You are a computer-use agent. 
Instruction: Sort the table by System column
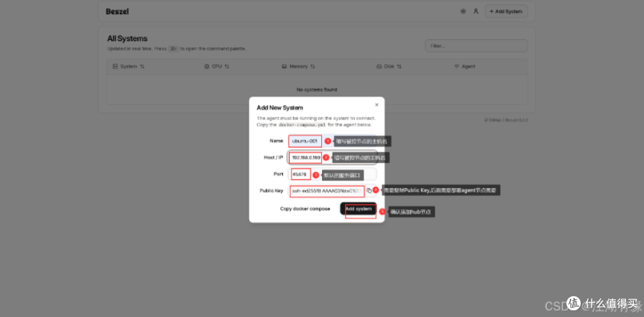point(142,67)
